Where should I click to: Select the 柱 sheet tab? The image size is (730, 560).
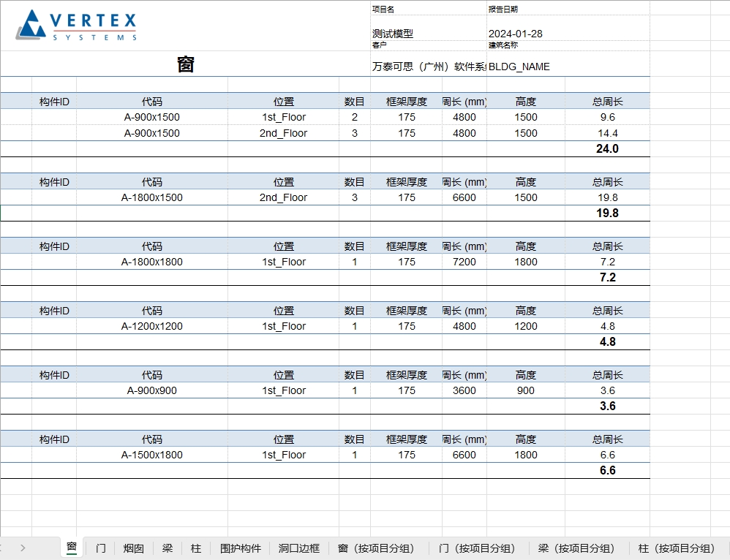(x=196, y=548)
